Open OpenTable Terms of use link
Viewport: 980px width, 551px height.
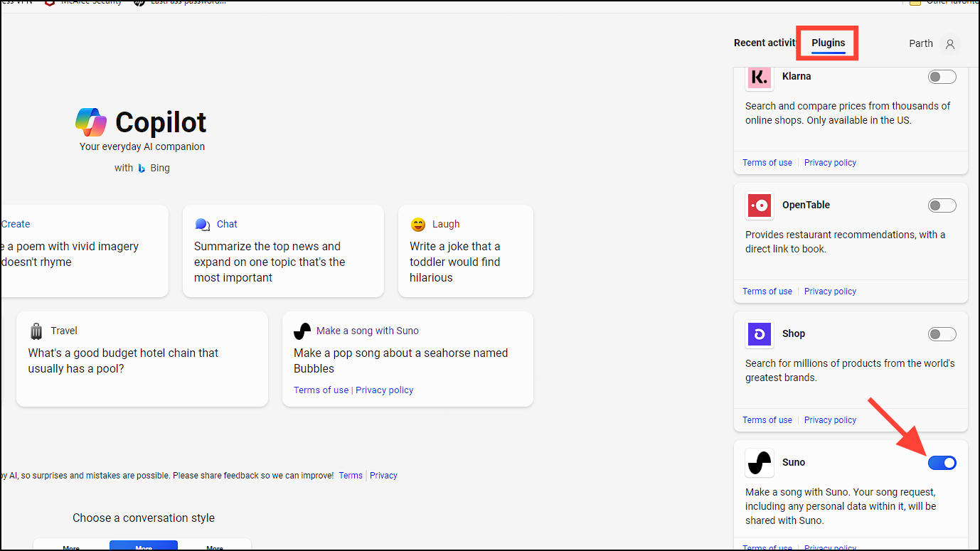(x=767, y=291)
